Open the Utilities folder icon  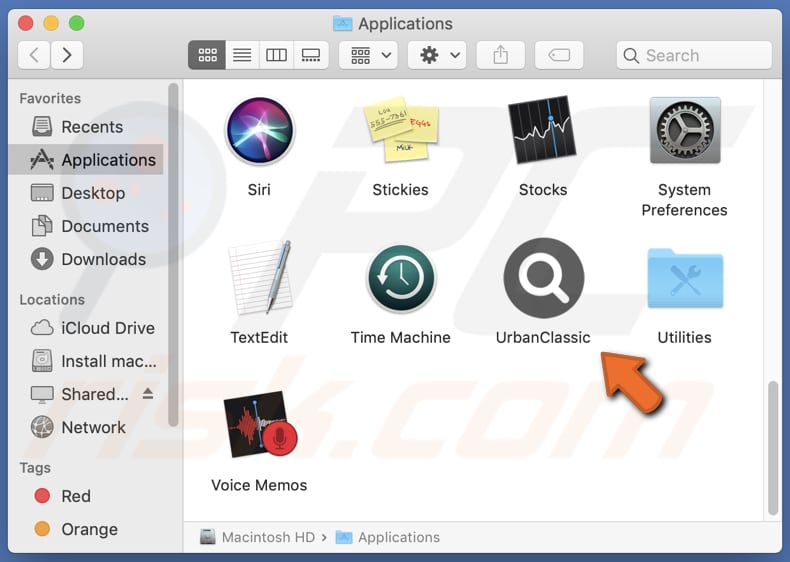coord(685,278)
